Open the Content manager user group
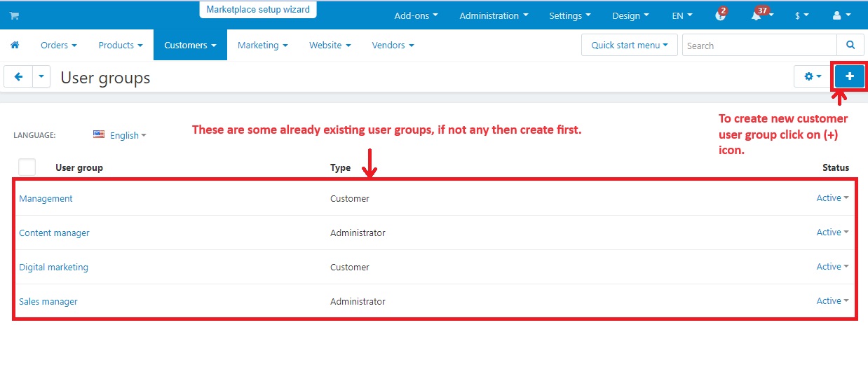 click(x=54, y=233)
